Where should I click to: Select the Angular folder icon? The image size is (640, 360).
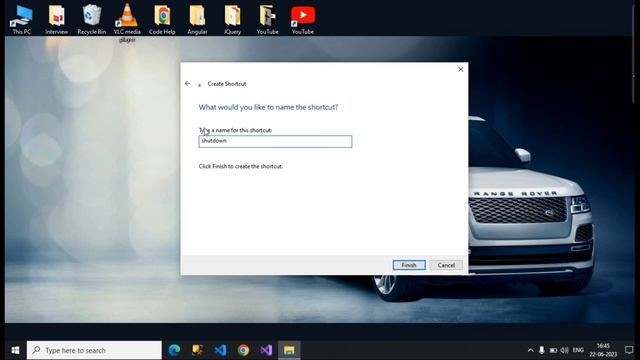pyautogui.click(x=197, y=19)
